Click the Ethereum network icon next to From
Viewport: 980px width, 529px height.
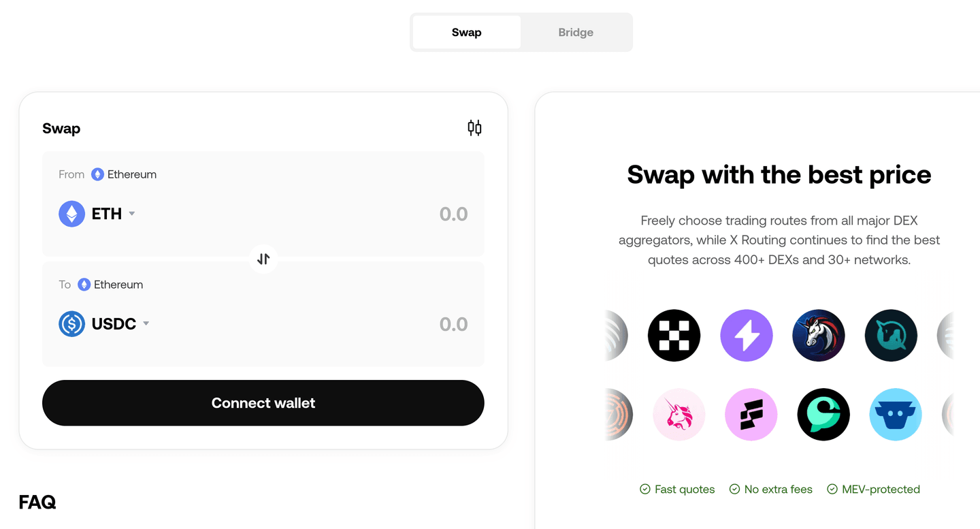coord(97,174)
